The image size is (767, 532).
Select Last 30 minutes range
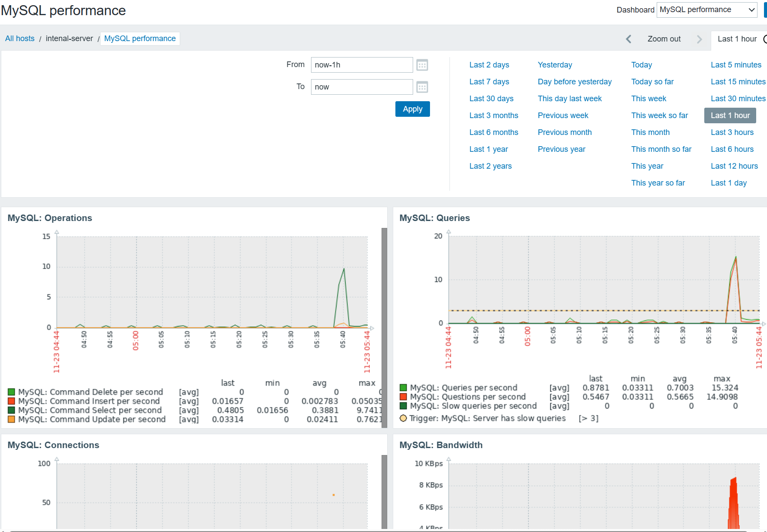coord(738,99)
